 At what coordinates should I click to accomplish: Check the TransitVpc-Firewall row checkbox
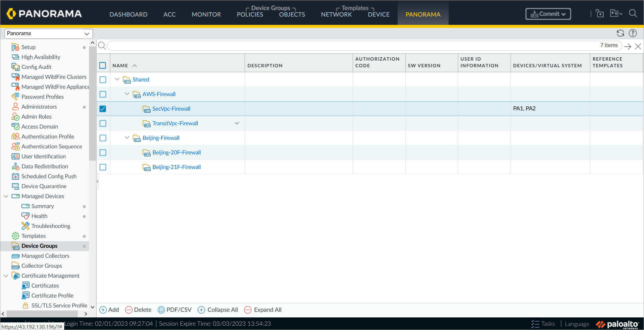[x=103, y=123]
